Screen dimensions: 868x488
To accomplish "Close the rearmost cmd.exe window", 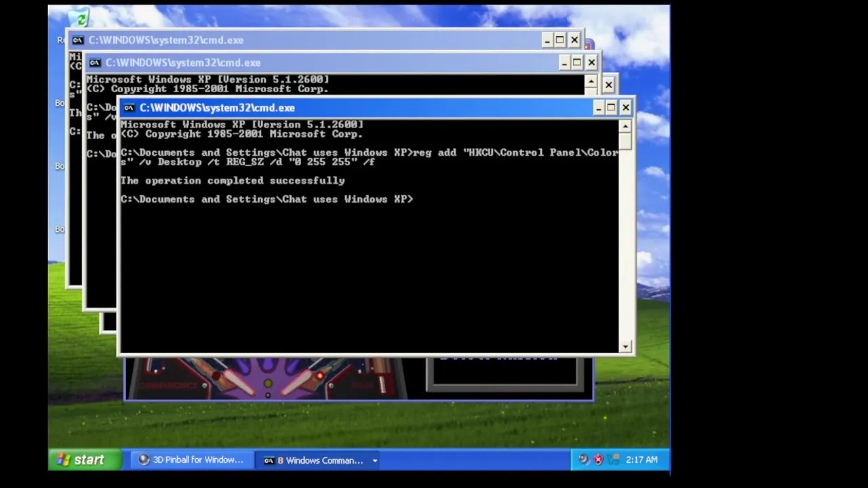I will pos(574,40).
